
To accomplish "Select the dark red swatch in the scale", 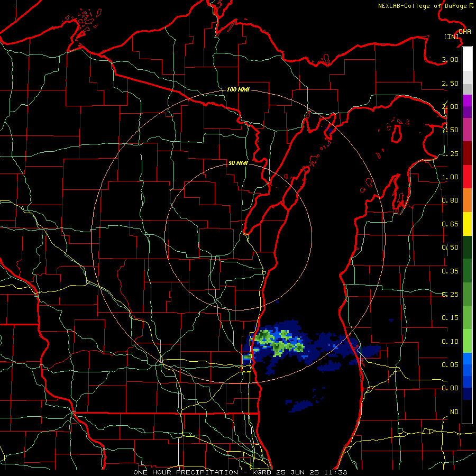I will [x=467, y=153].
